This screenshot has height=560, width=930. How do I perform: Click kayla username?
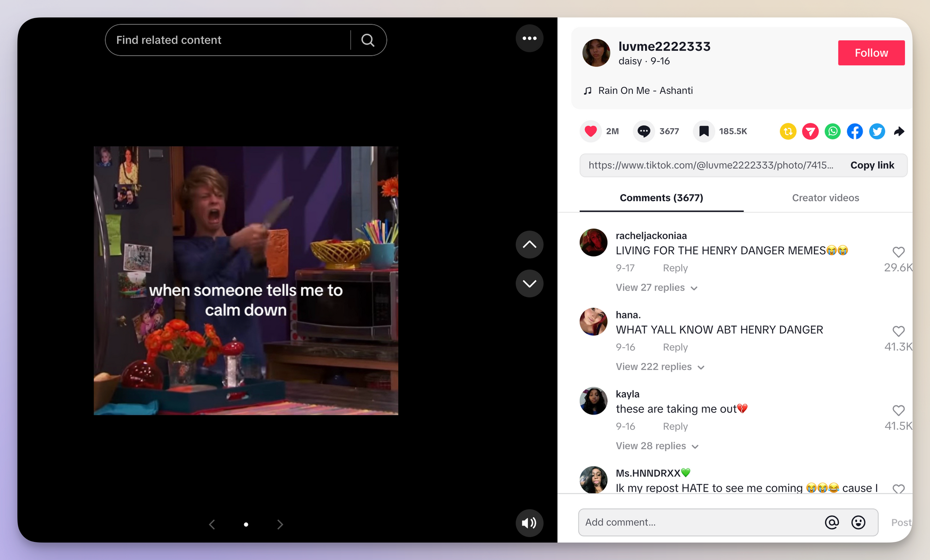[x=627, y=394]
